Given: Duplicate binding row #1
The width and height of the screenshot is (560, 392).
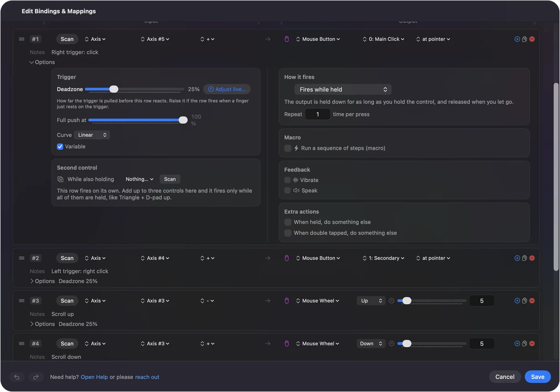Looking at the screenshot, I should [524, 39].
